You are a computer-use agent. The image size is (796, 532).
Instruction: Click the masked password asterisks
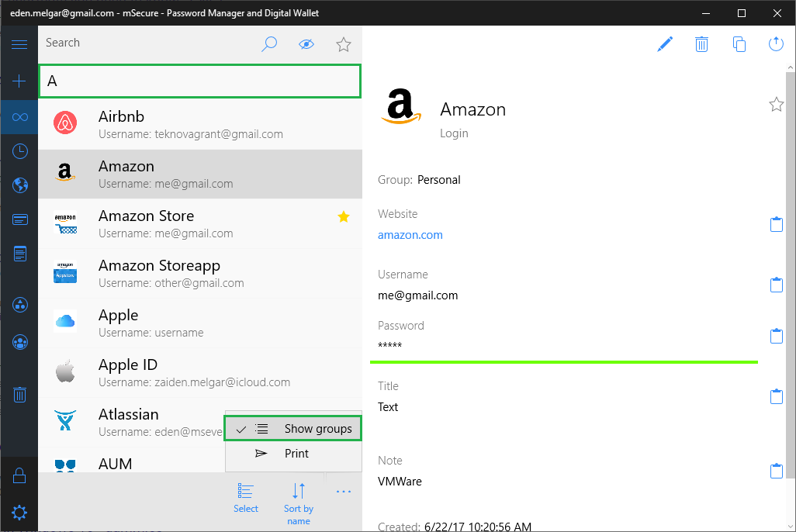390,345
